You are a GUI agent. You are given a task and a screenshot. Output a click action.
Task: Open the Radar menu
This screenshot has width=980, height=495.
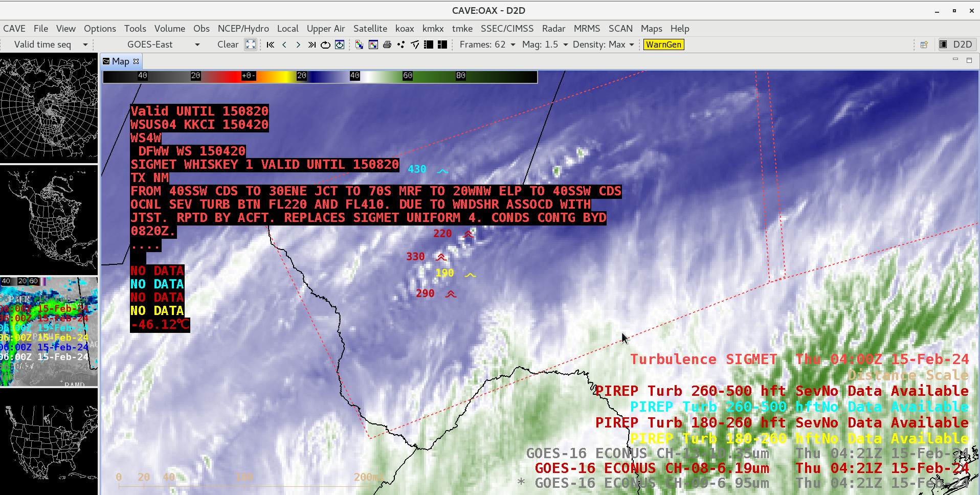[x=553, y=29]
